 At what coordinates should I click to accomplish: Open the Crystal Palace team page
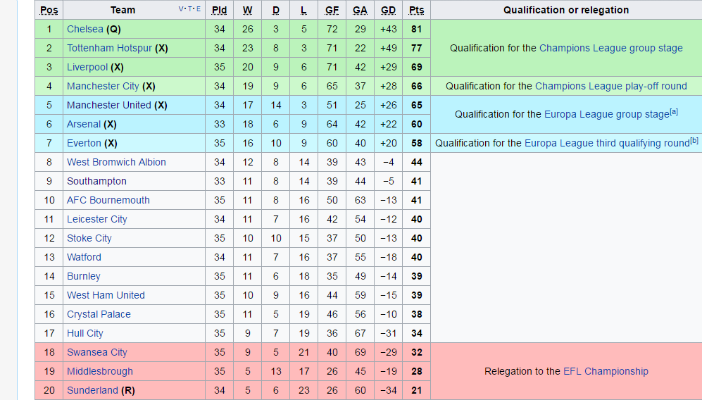(99, 314)
